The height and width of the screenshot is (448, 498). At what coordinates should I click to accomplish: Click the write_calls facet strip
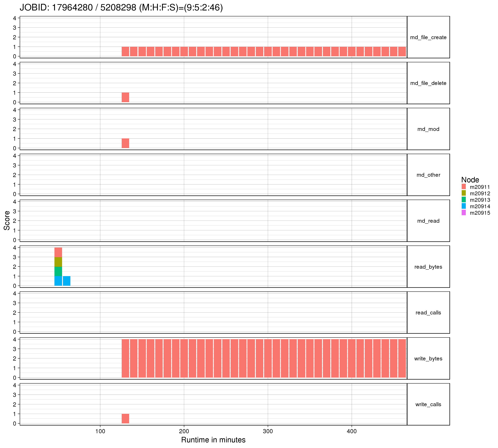428,404
